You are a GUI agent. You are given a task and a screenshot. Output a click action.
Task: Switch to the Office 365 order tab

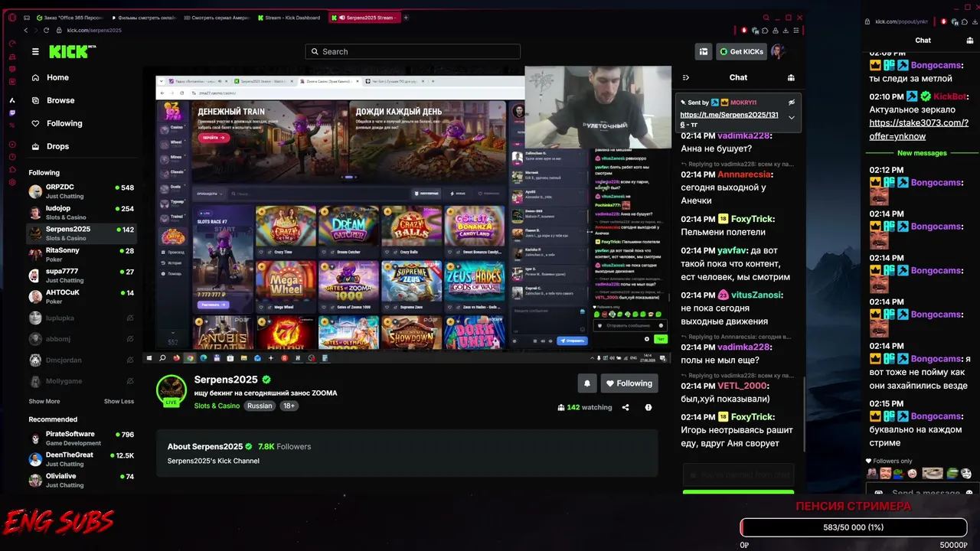pyautogui.click(x=70, y=18)
